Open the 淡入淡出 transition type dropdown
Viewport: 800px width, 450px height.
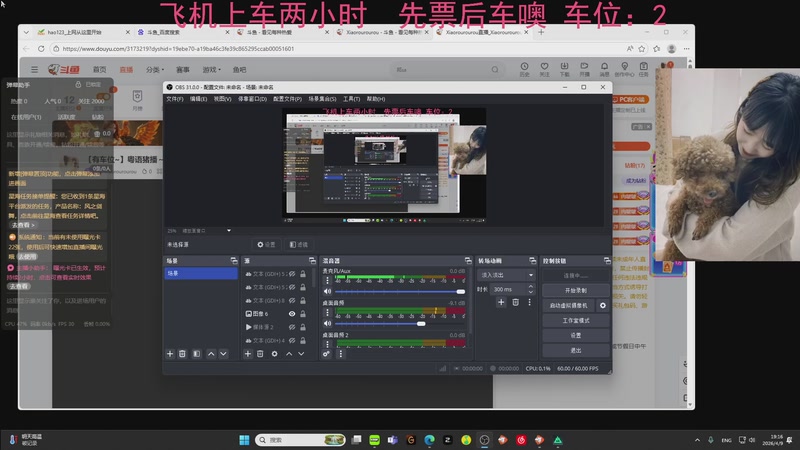(x=506, y=275)
